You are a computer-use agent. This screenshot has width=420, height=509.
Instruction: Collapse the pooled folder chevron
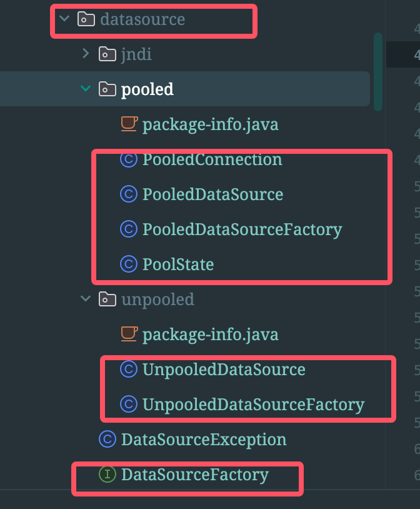click(x=86, y=89)
